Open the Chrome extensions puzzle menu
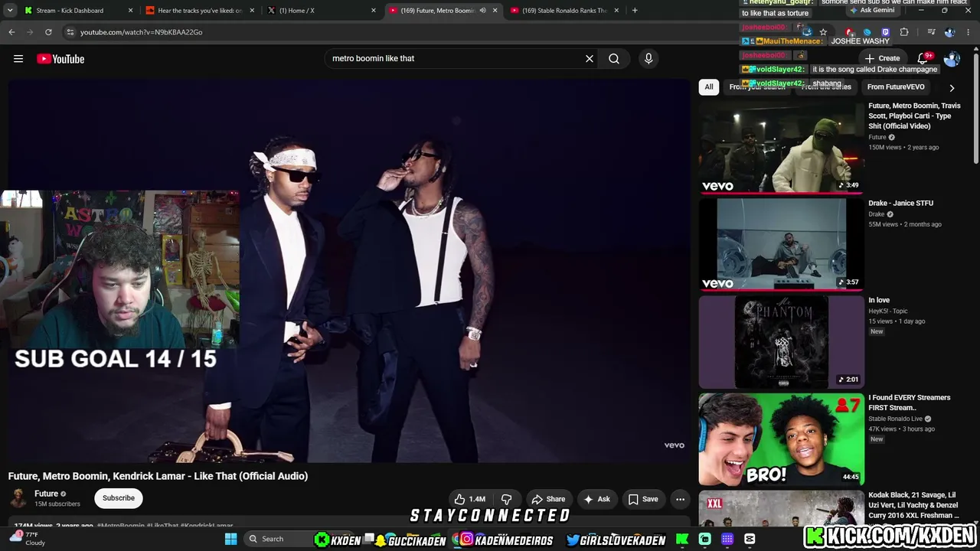 coord(904,32)
